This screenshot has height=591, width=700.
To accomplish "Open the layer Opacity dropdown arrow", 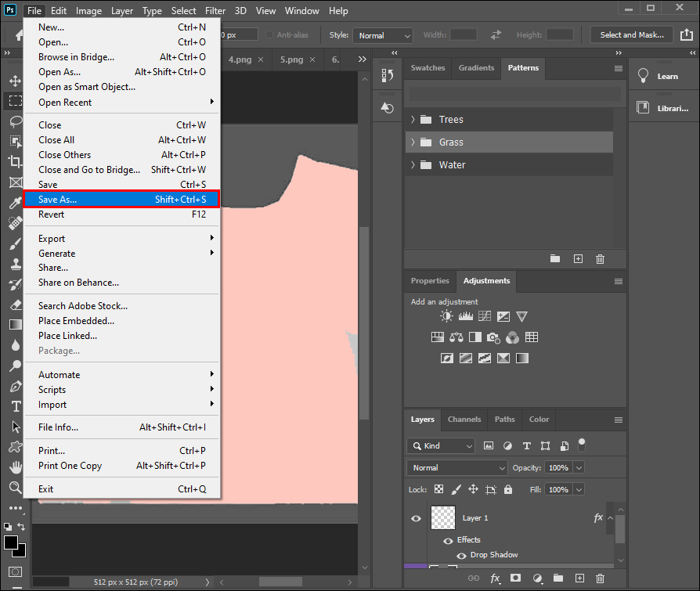I will [x=579, y=467].
